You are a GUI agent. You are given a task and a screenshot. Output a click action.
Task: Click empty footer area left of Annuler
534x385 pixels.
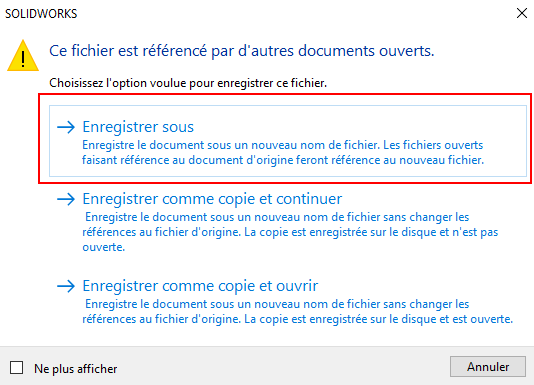283,367
